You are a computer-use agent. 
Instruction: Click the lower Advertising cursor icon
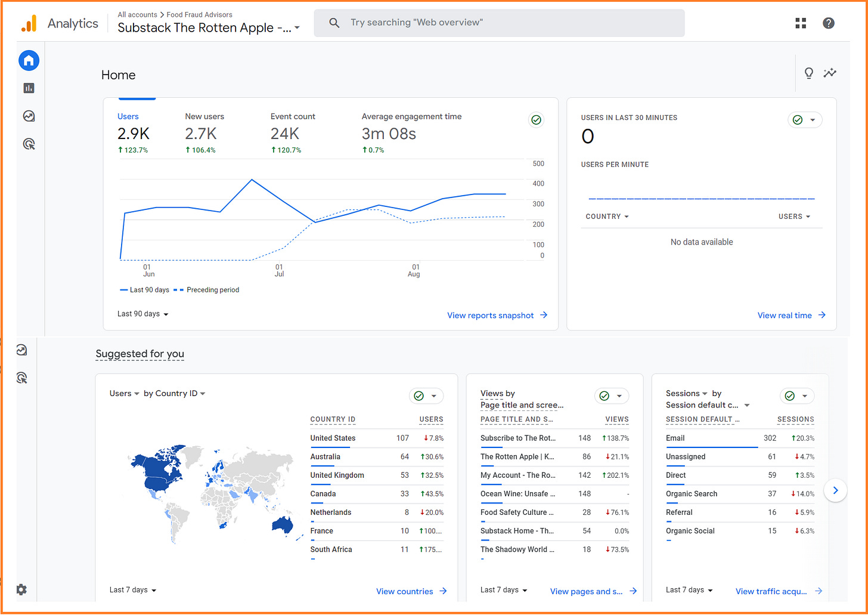[x=21, y=378]
